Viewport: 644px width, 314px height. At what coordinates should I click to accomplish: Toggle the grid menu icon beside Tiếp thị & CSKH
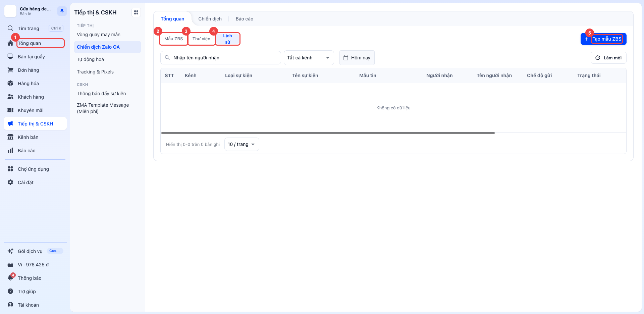[x=136, y=12]
